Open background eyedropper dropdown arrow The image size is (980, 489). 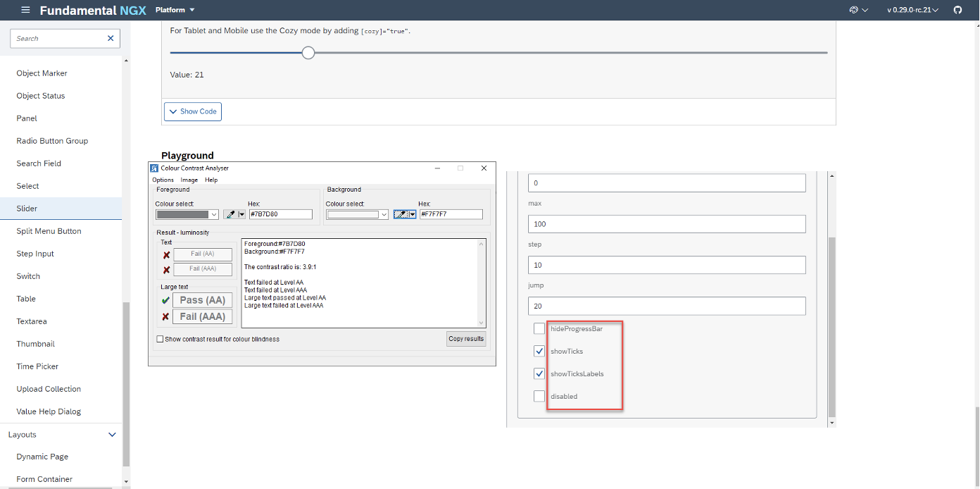[x=412, y=214]
